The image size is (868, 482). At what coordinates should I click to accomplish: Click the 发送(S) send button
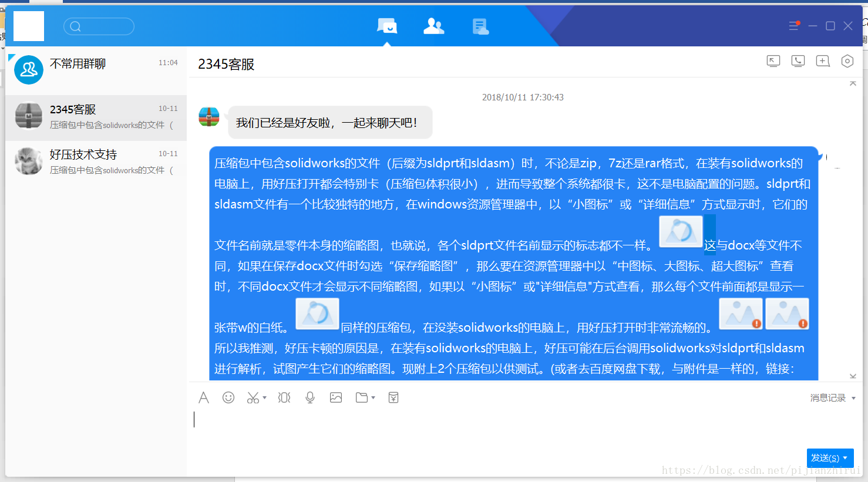click(x=825, y=458)
